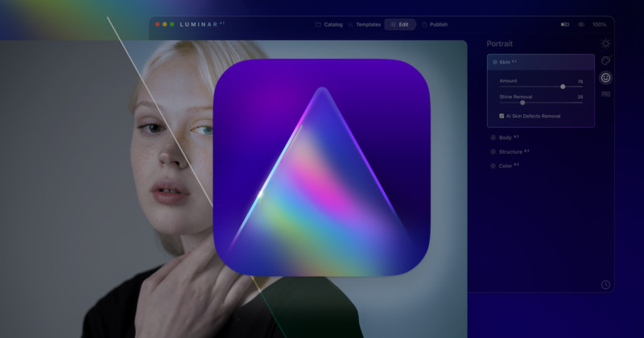Open the Essentials sun icon tools

605,43
